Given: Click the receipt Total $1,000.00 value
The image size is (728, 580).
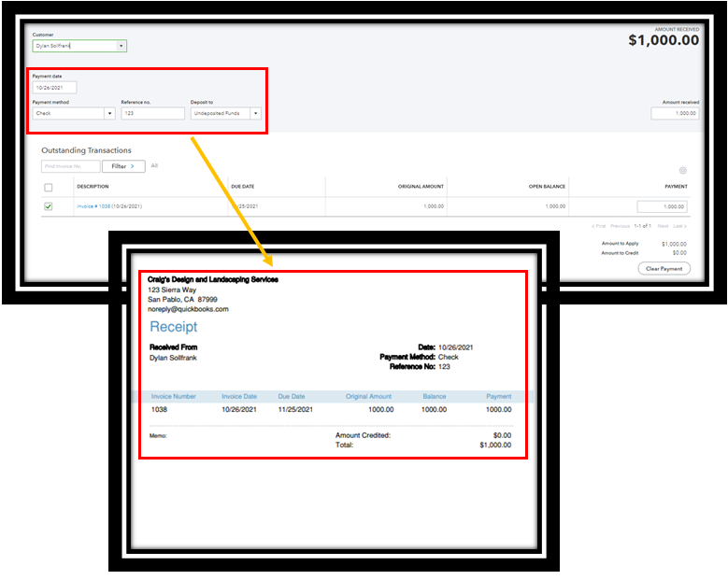Looking at the screenshot, I should 495,445.
